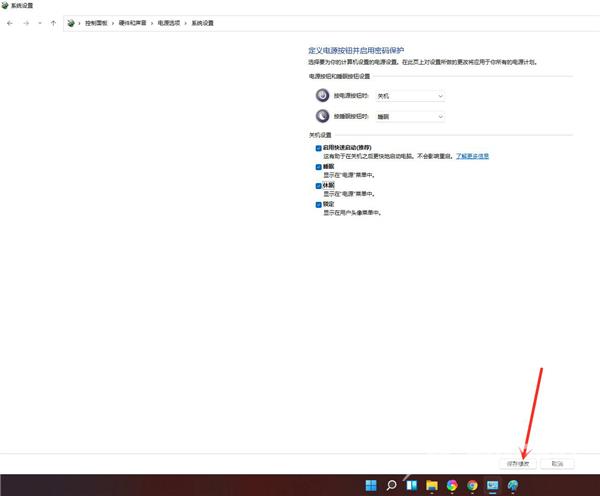Screen dimensions: 600x496
Task: Open 了解更多信息 link
Action: click(472, 156)
